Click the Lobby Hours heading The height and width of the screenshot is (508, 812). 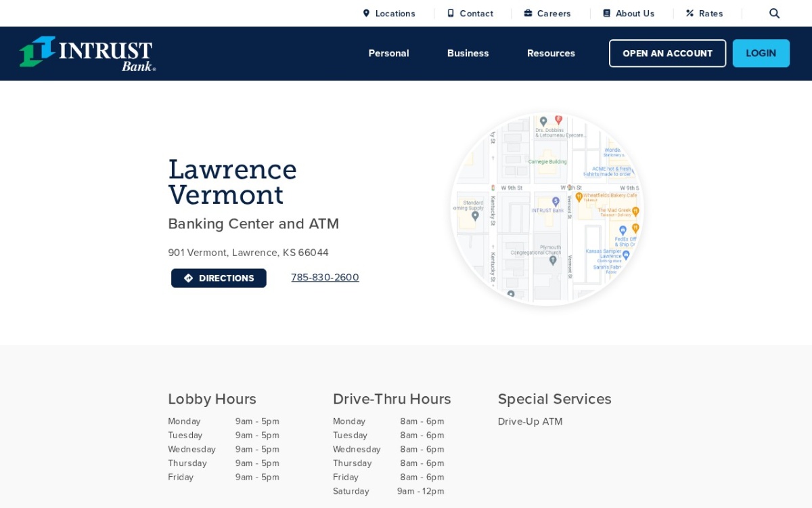tap(212, 399)
